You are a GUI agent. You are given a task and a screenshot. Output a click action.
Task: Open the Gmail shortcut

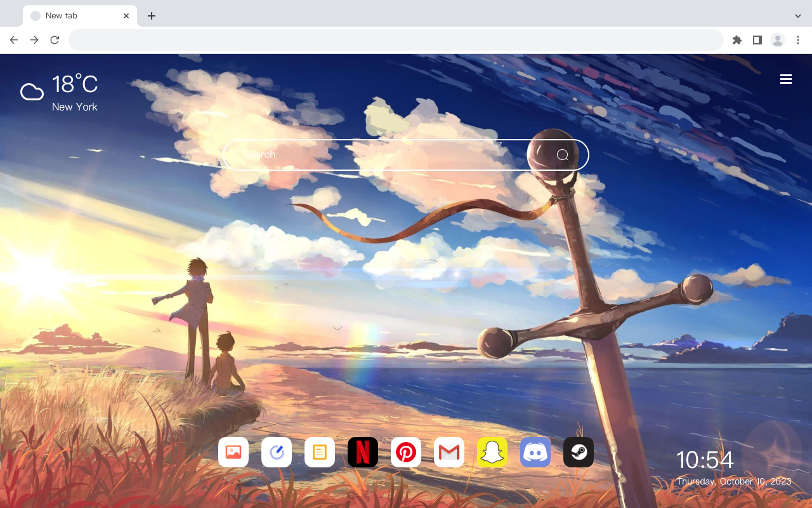click(449, 452)
